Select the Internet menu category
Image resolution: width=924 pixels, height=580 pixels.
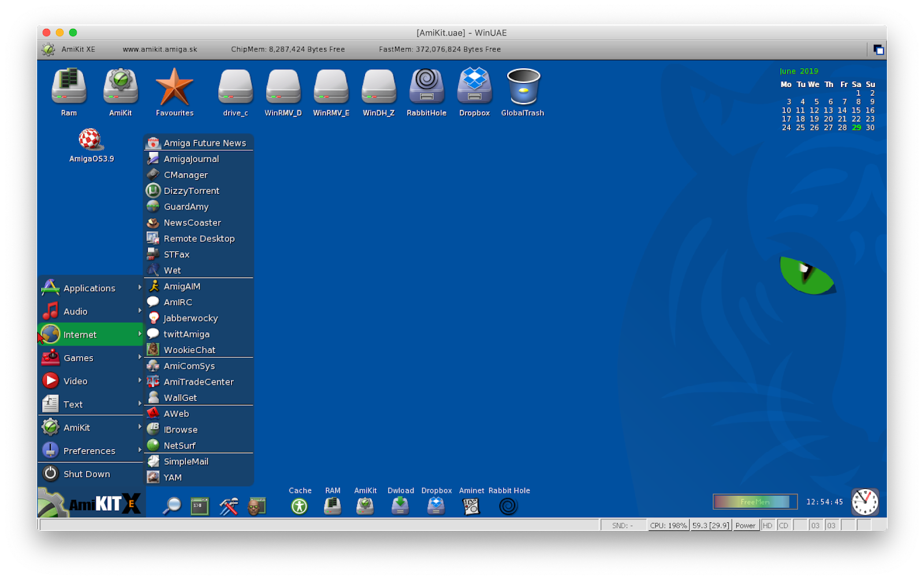pyautogui.click(x=91, y=335)
